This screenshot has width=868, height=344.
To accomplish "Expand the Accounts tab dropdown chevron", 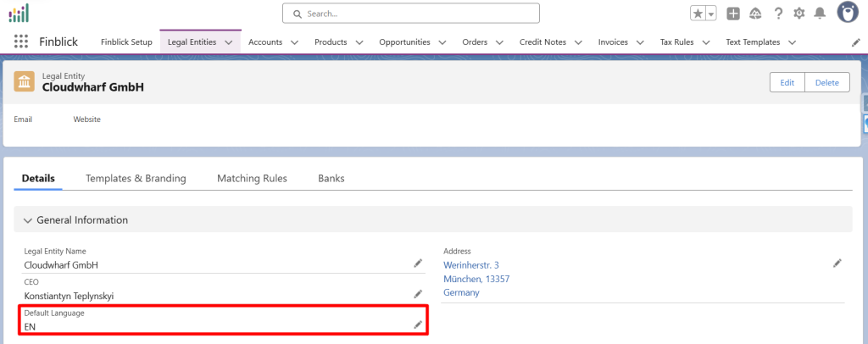I will coord(294,42).
